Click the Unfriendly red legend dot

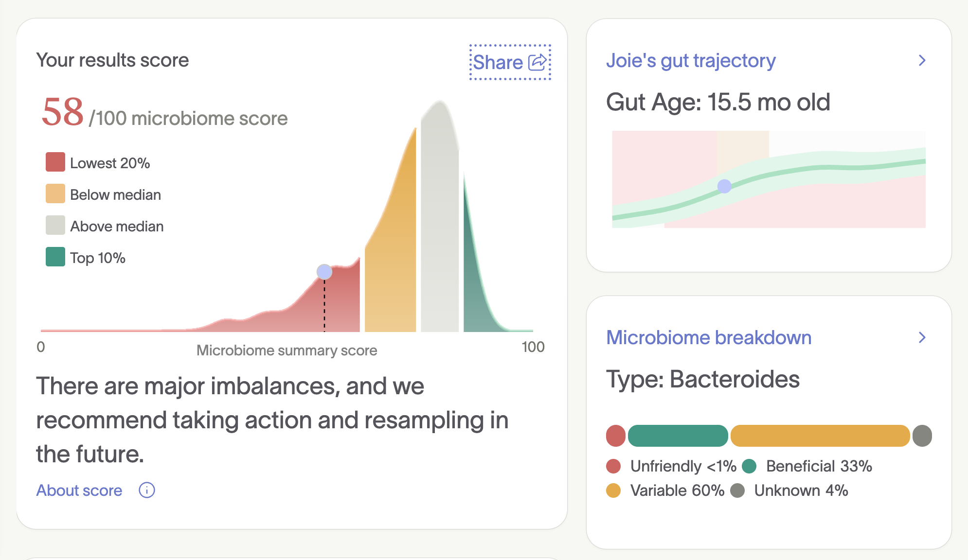point(613,466)
